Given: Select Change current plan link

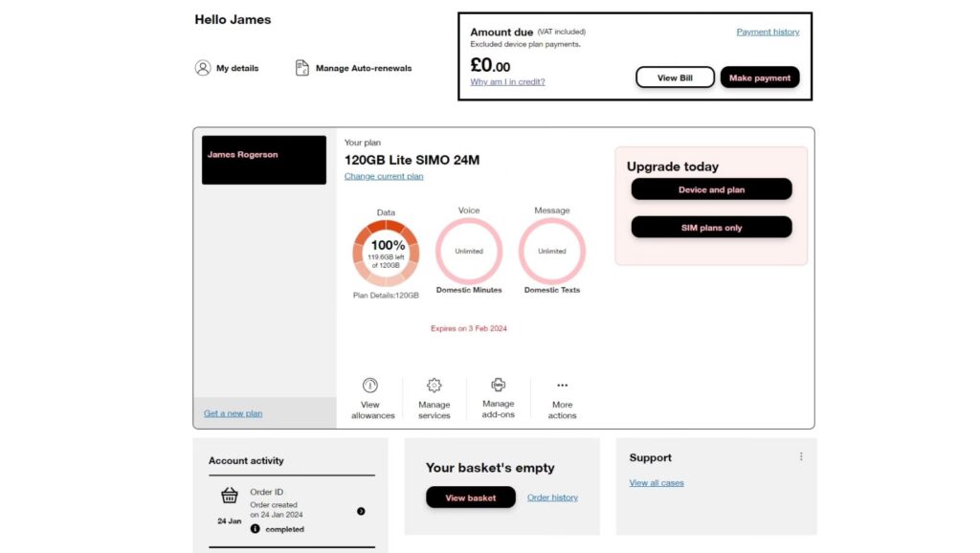Looking at the screenshot, I should [384, 176].
